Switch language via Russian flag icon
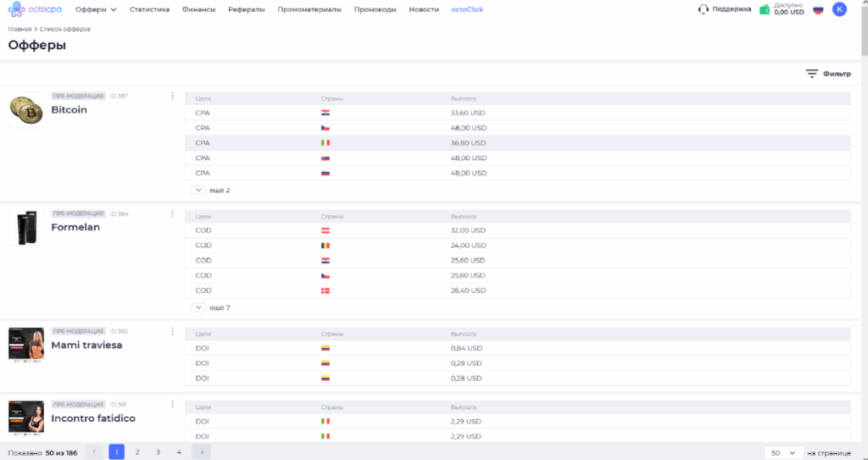Screen dimensions: 868x460 pos(818,9)
